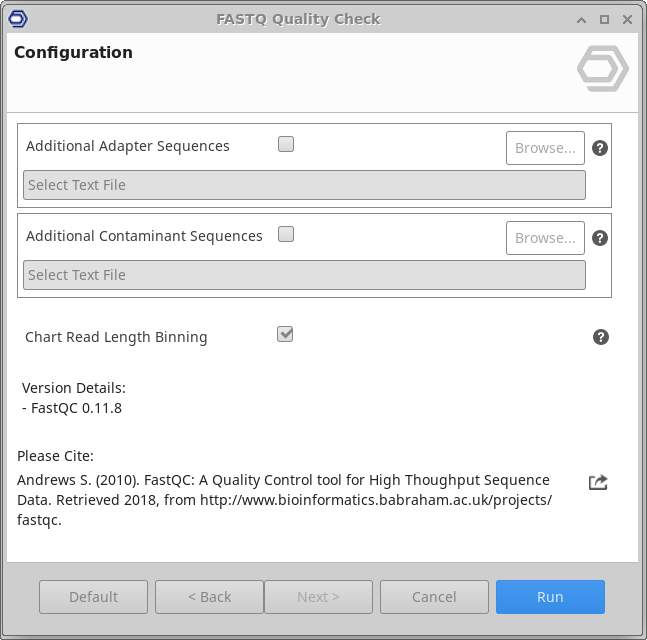The image size is (647, 640).
Task: Click the citation export arrow icon
Action: [x=598, y=482]
